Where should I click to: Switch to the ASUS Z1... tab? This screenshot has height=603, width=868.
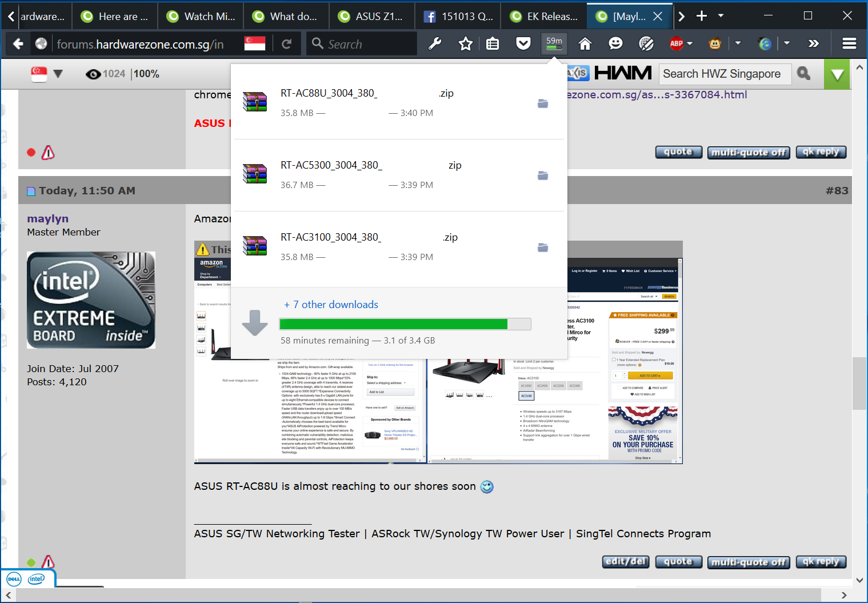(x=371, y=16)
